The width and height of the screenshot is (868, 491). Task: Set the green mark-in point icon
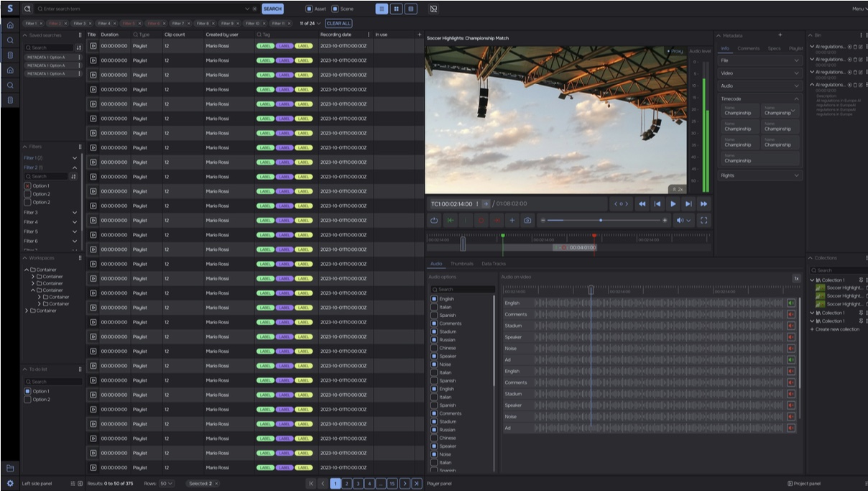[450, 221]
